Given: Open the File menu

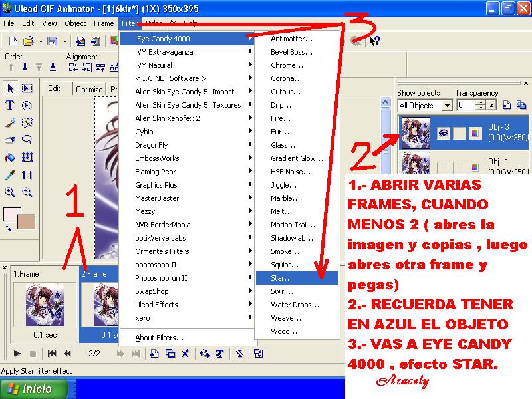Looking at the screenshot, I should pos(9,23).
